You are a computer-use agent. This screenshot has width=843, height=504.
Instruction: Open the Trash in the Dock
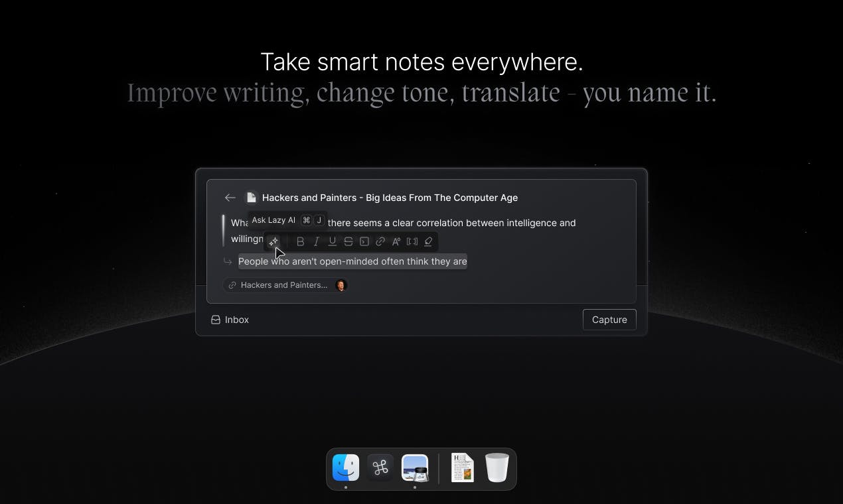[x=497, y=468]
